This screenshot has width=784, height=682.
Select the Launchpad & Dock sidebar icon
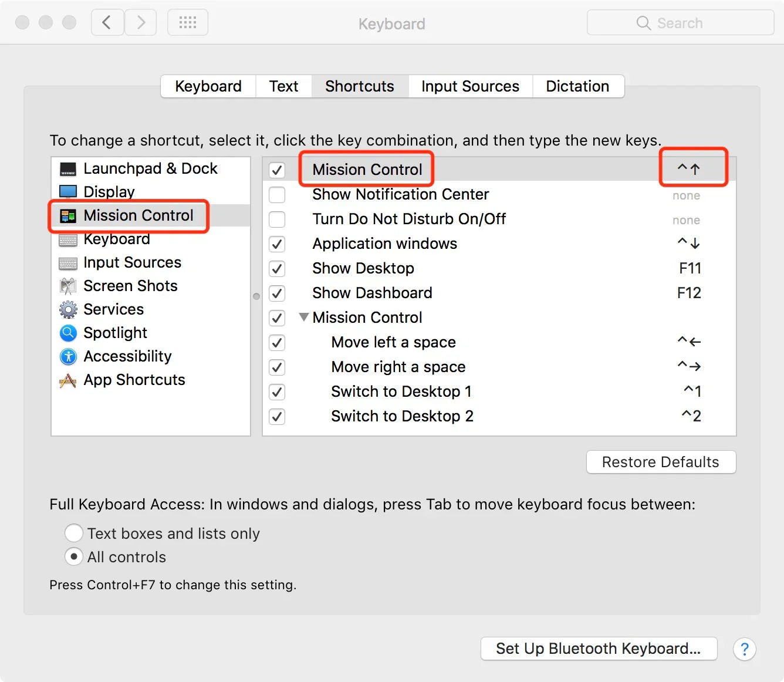[x=68, y=168]
